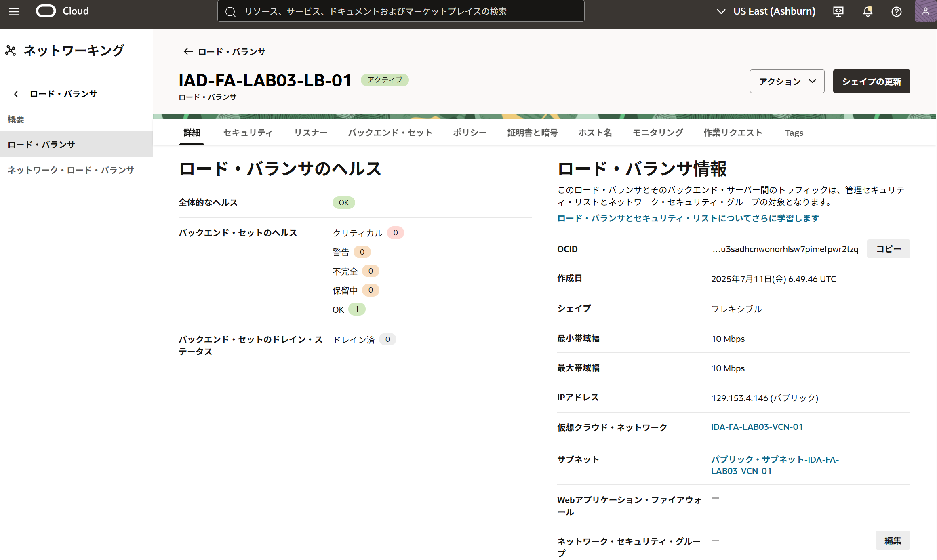Open the バックエンド・セット tab
Image resolution: width=937 pixels, height=560 pixels.
coord(390,133)
